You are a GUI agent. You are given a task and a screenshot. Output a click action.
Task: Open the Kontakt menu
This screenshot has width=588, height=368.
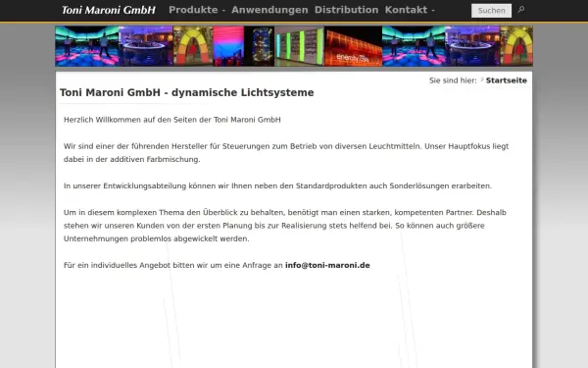tap(406, 10)
